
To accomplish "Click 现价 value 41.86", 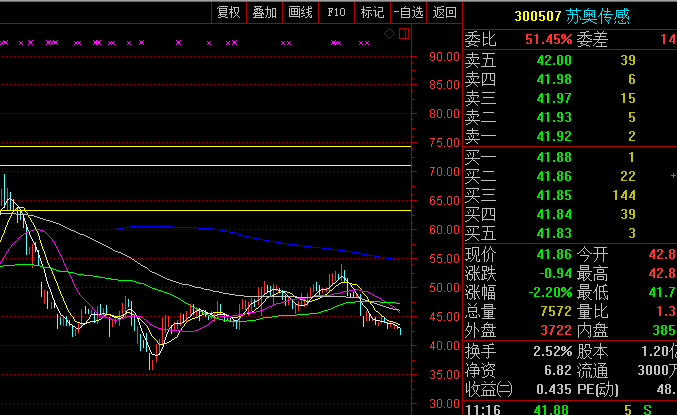I will point(554,254).
